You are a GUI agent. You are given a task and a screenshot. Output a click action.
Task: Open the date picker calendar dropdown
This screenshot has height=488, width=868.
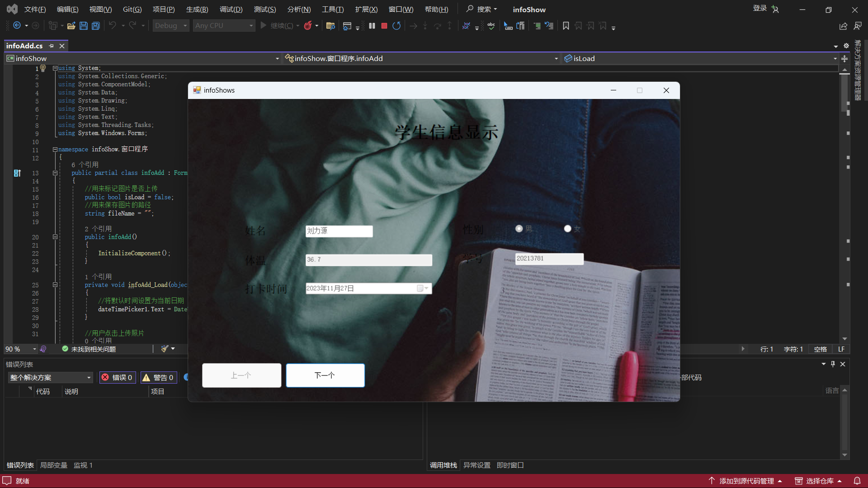[x=423, y=288]
